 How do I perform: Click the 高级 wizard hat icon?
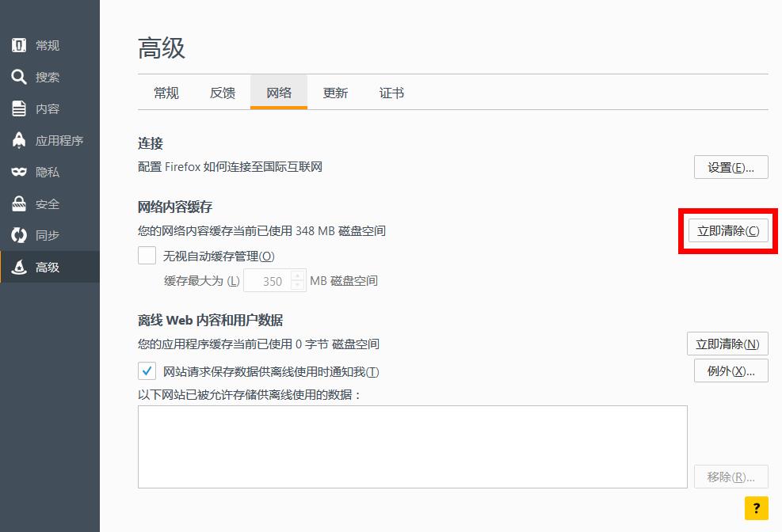tap(19, 267)
